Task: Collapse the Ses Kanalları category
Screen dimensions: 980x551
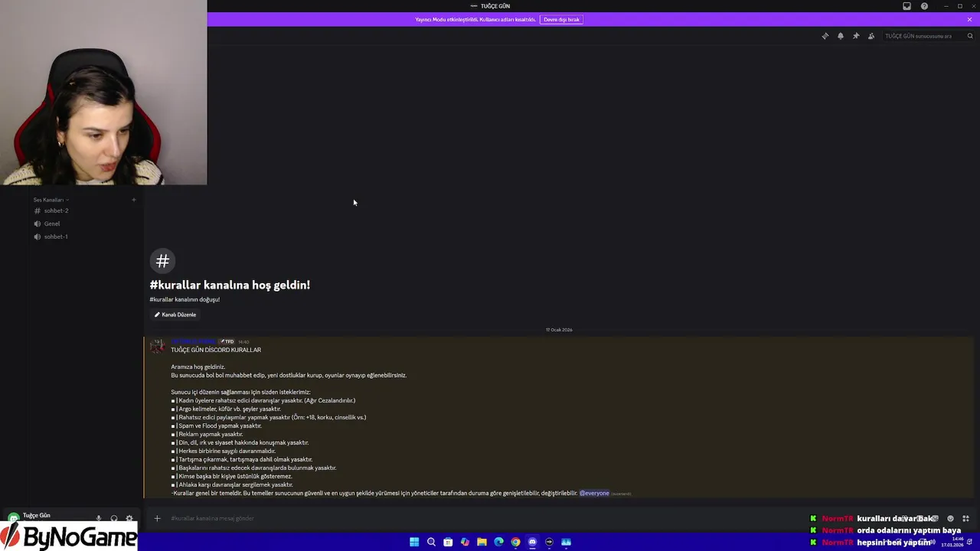Action: coord(51,200)
